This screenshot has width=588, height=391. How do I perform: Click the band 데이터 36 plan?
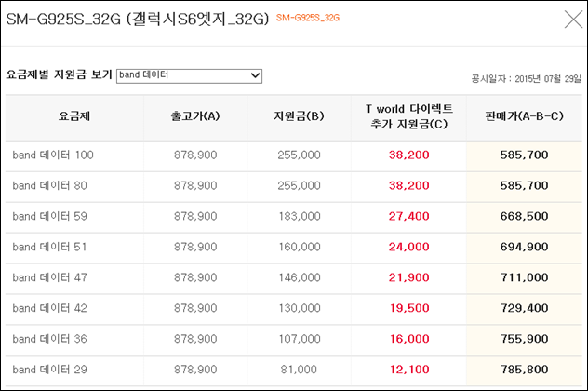coord(49,339)
